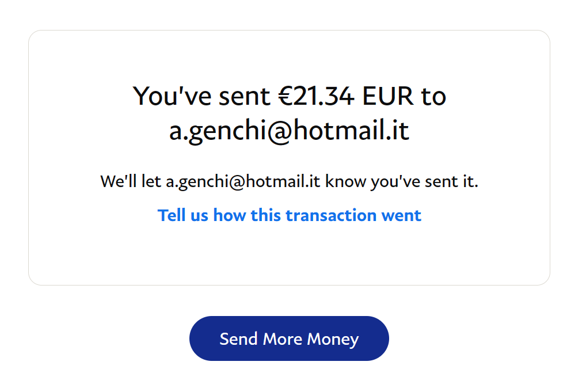Viewport: 567px width, 392px height.
Task: Click the EUR currency label in heading
Action: 387,96
